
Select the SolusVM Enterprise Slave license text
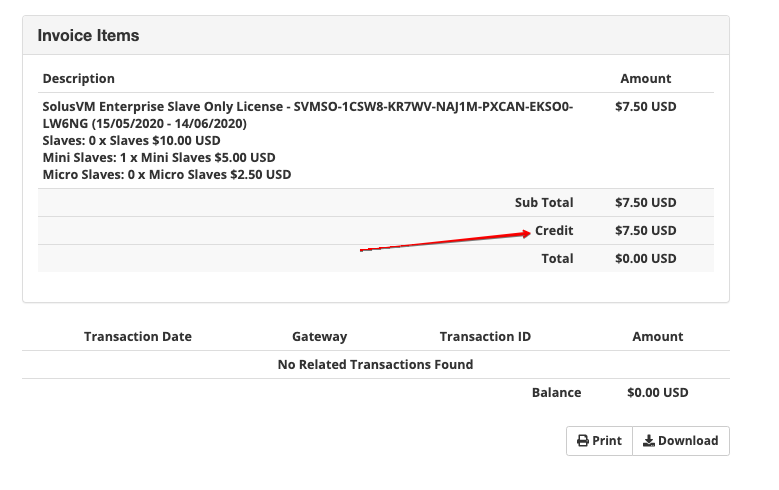308,106
